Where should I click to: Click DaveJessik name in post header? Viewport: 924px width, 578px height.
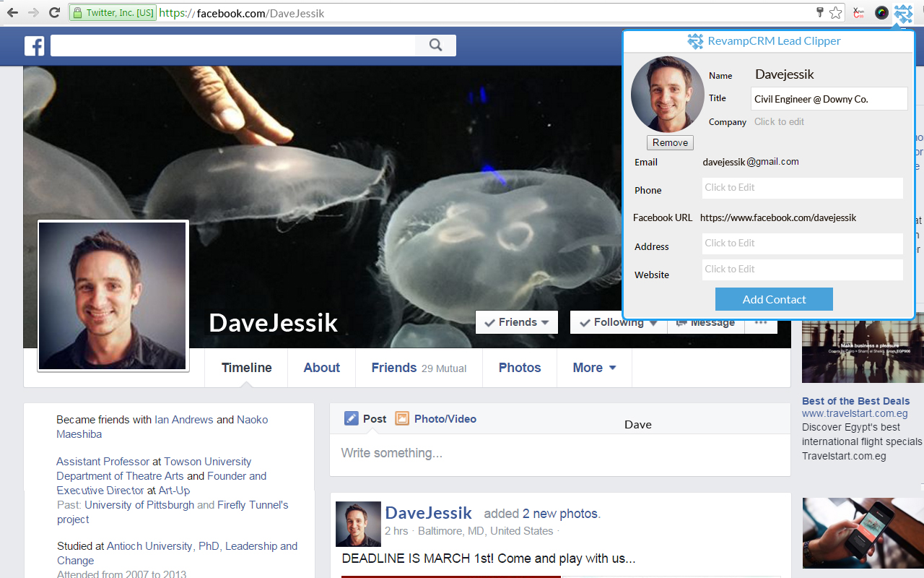(x=428, y=513)
